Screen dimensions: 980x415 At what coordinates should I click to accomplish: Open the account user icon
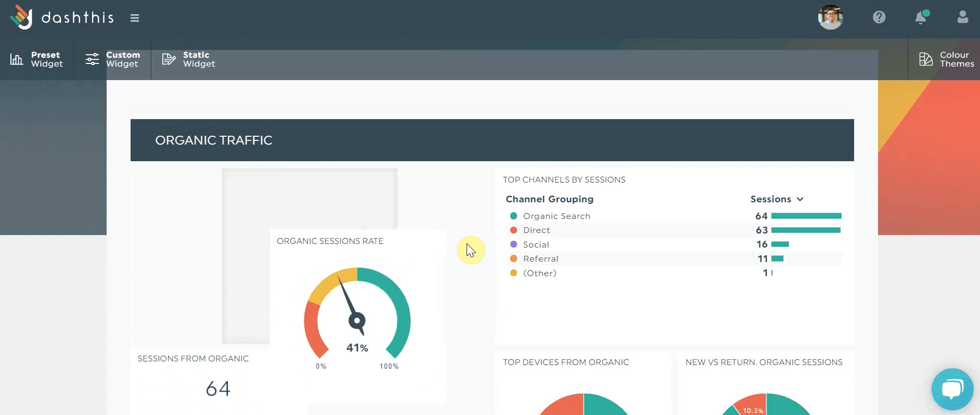click(x=963, y=17)
